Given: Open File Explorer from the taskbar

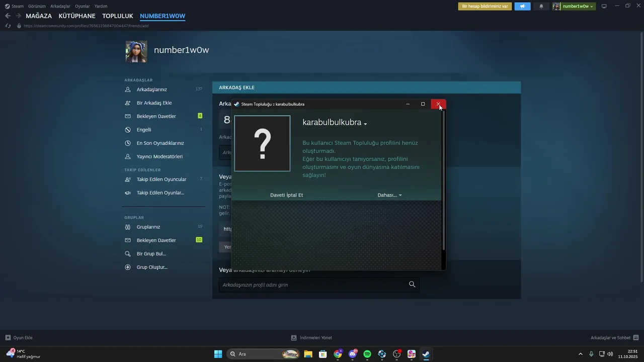Looking at the screenshot, I should pyautogui.click(x=308, y=354).
